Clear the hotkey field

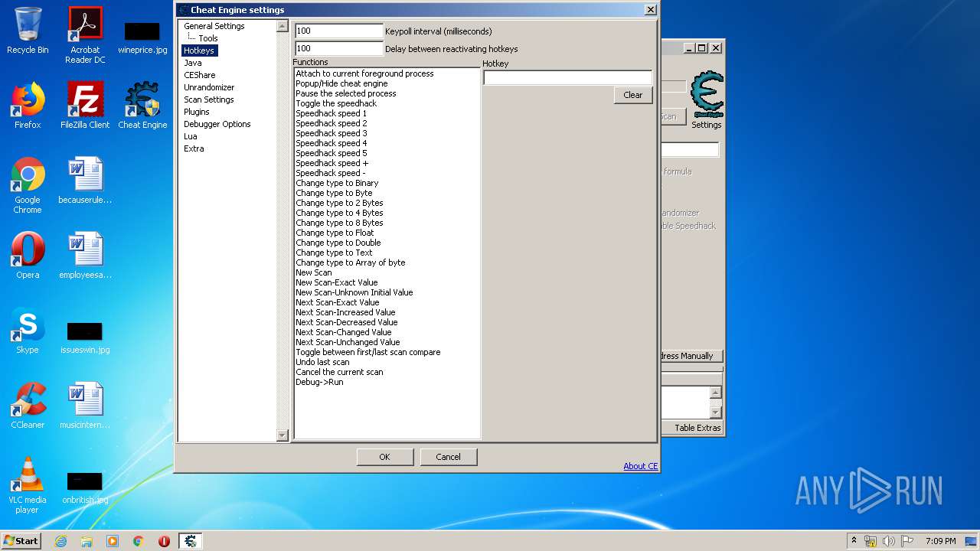coord(633,95)
